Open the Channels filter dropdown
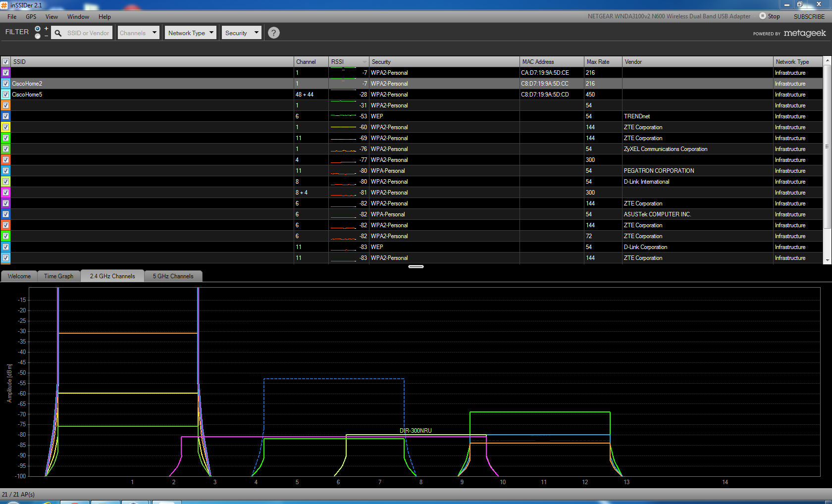This screenshot has height=504, width=832. (x=139, y=33)
